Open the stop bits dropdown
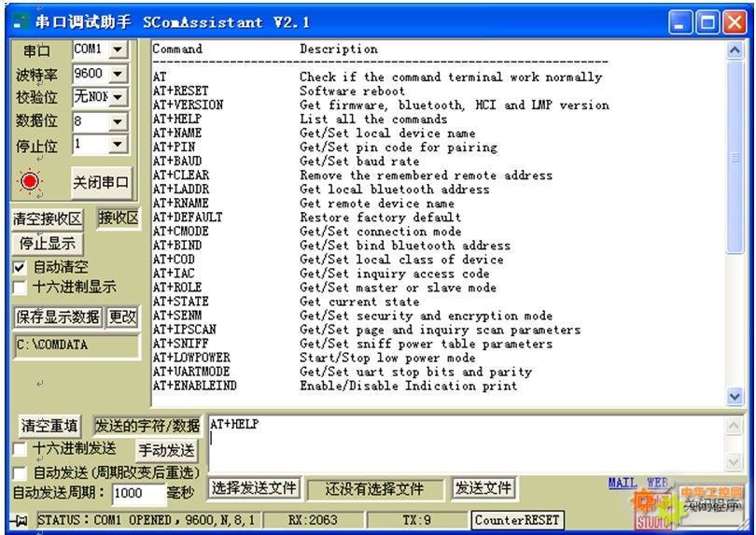756x535 pixels. pyautogui.click(x=118, y=144)
